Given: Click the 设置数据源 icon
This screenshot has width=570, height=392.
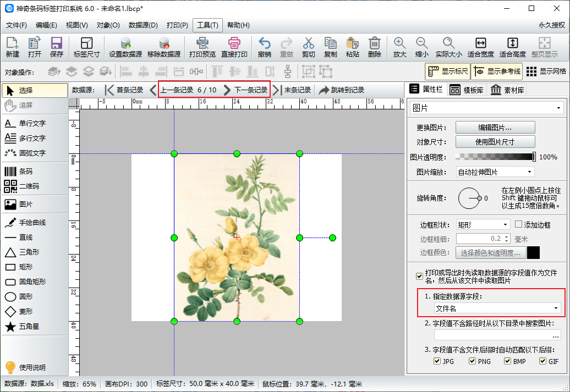Looking at the screenshot, I should (x=125, y=47).
